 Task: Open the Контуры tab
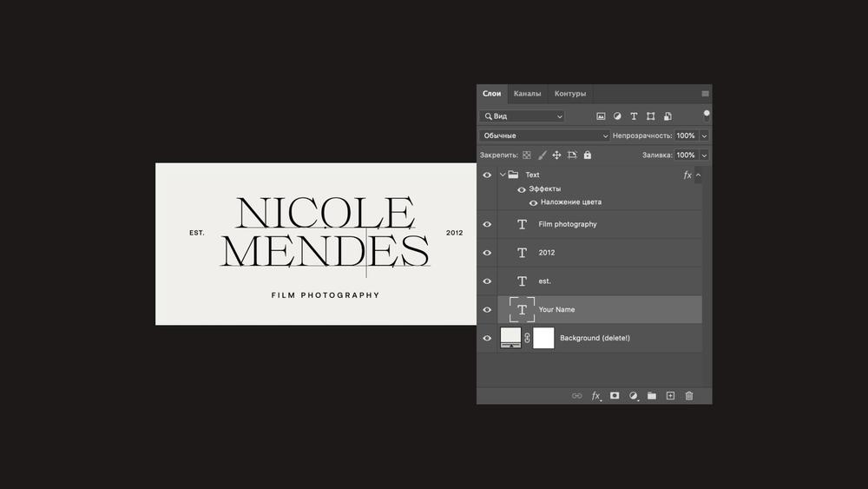point(570,94)
